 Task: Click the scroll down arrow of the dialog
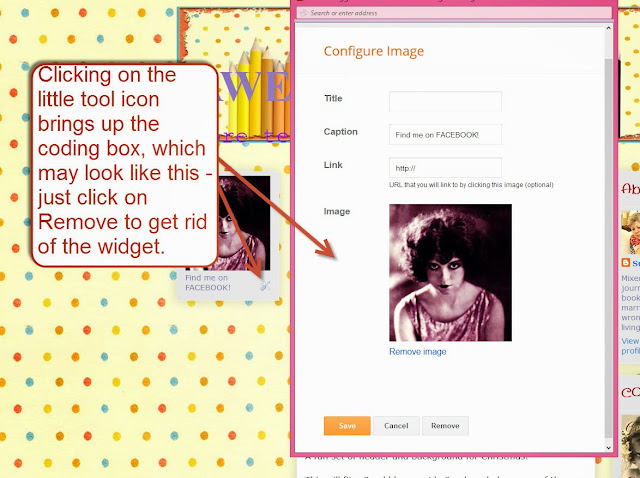(x=608, y=448)
